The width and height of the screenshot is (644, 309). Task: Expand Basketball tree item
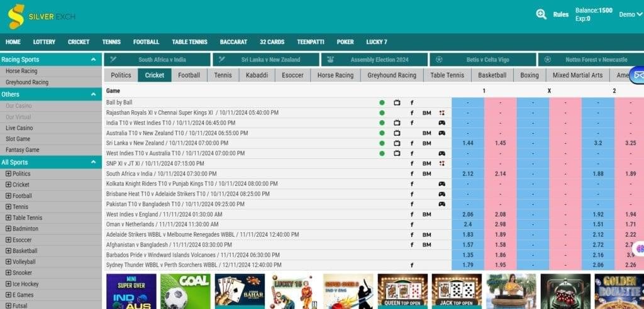pos(8,251)
